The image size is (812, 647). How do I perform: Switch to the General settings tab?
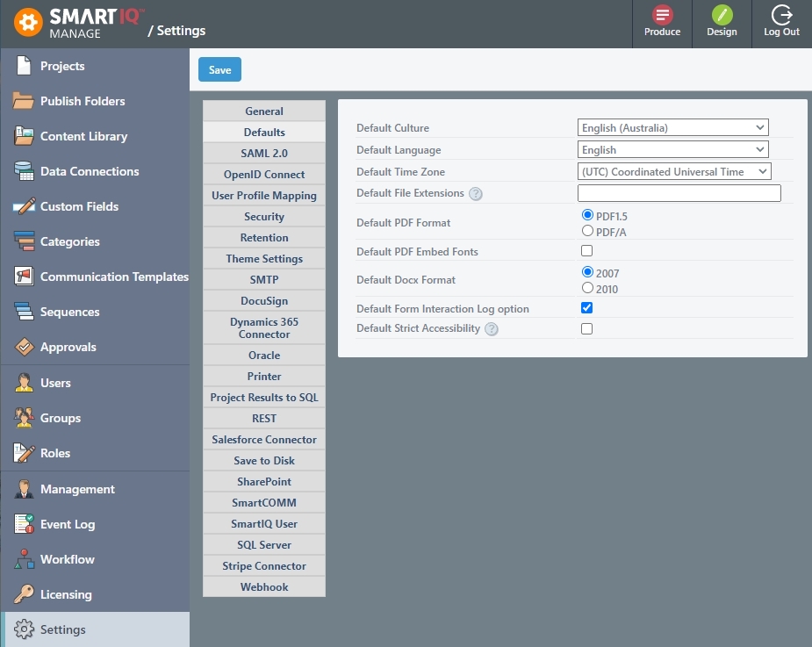point(264,111)
